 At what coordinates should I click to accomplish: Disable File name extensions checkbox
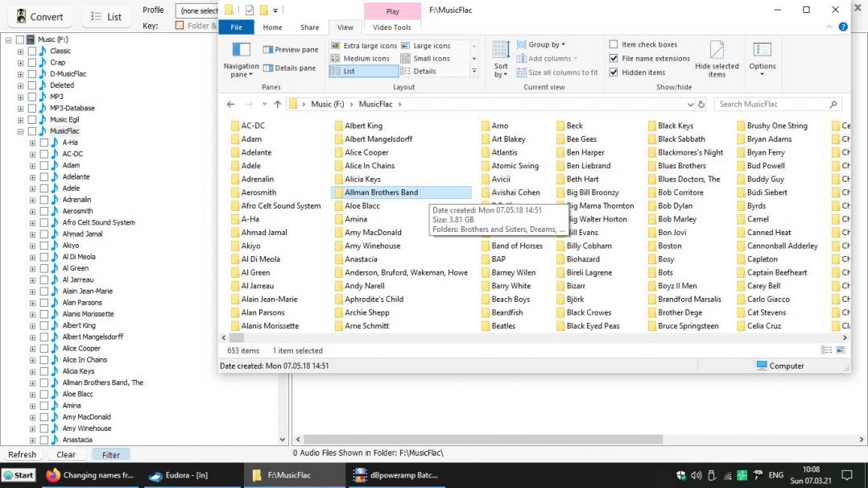click(x=614, y=59)
